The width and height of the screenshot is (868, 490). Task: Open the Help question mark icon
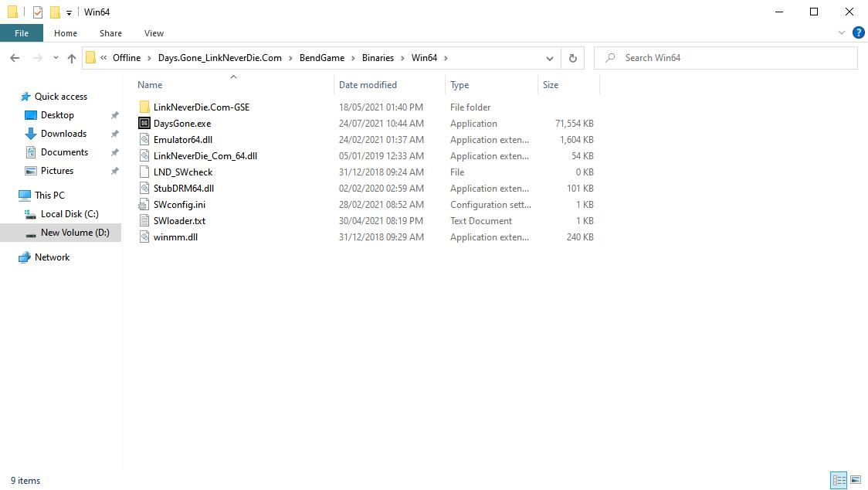tap(858, 32)
